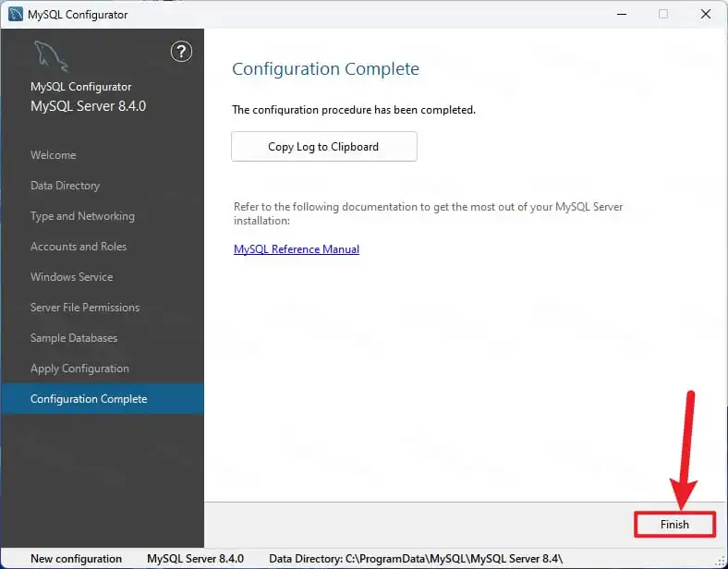
Task: Close the MySQL Configurator window
Action: coord(706,15)
